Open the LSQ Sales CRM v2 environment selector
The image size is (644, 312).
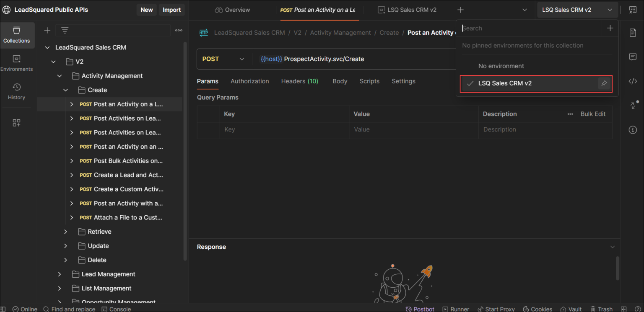[577, 10]
